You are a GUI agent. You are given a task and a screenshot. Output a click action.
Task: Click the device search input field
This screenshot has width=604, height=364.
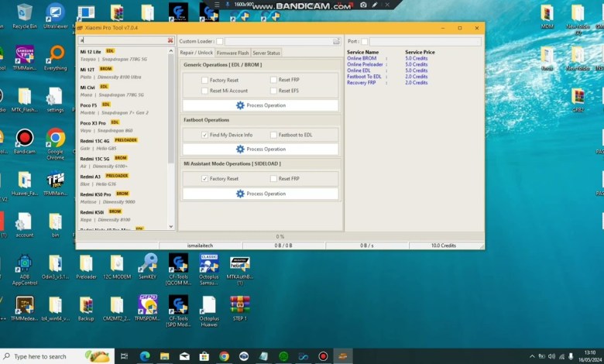click(123, 40)
